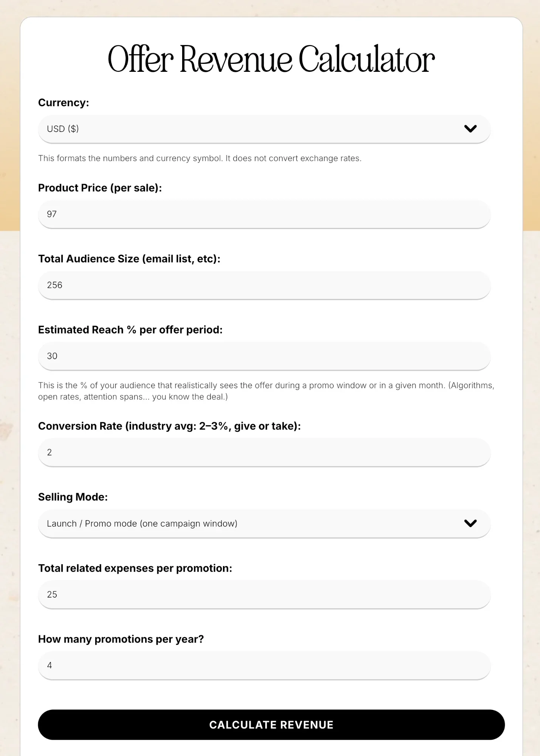Click the Total Audience Size field
The image size is (540, 756).
pos(264,285)
